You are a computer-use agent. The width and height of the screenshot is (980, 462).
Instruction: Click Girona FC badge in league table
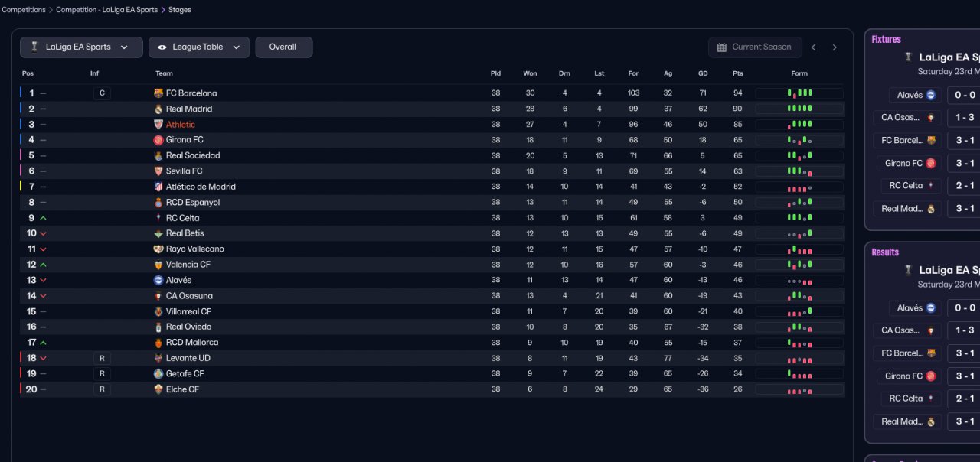coord(158,140)
